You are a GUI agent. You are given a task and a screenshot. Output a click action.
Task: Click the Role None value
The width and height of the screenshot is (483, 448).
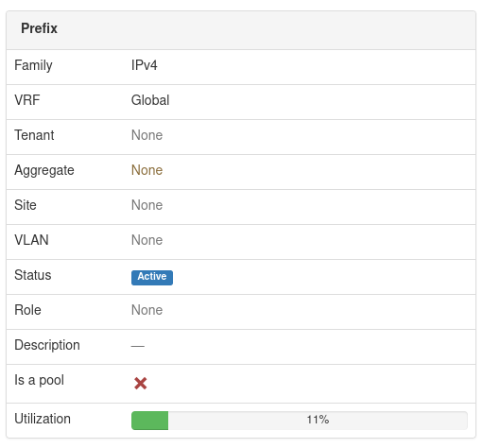(147, 310)
